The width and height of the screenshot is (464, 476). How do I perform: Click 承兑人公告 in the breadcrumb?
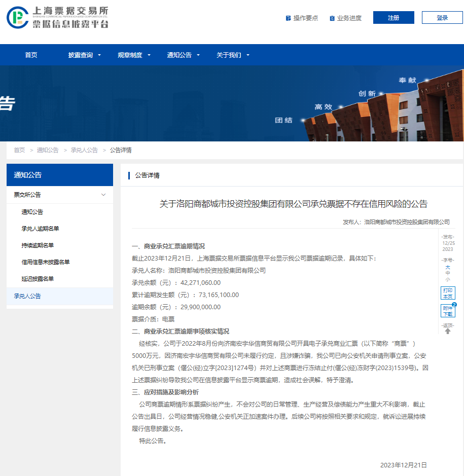tap(84, 150)
